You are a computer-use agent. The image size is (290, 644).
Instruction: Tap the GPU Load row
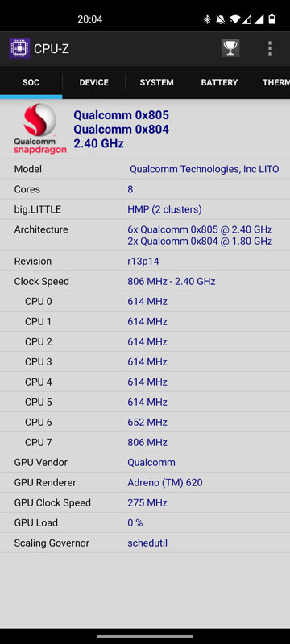[145, 522]
